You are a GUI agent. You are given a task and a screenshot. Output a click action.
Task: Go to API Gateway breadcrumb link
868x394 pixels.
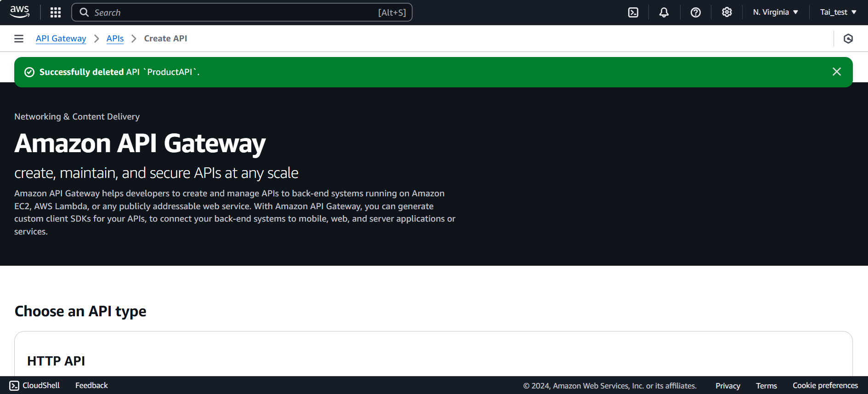coord(61,39)
